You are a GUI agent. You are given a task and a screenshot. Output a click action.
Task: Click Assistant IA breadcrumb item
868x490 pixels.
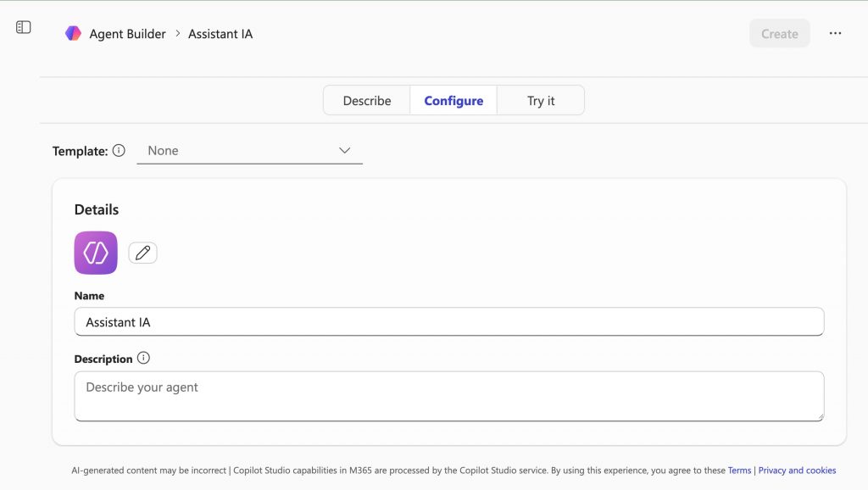(220, 34)
